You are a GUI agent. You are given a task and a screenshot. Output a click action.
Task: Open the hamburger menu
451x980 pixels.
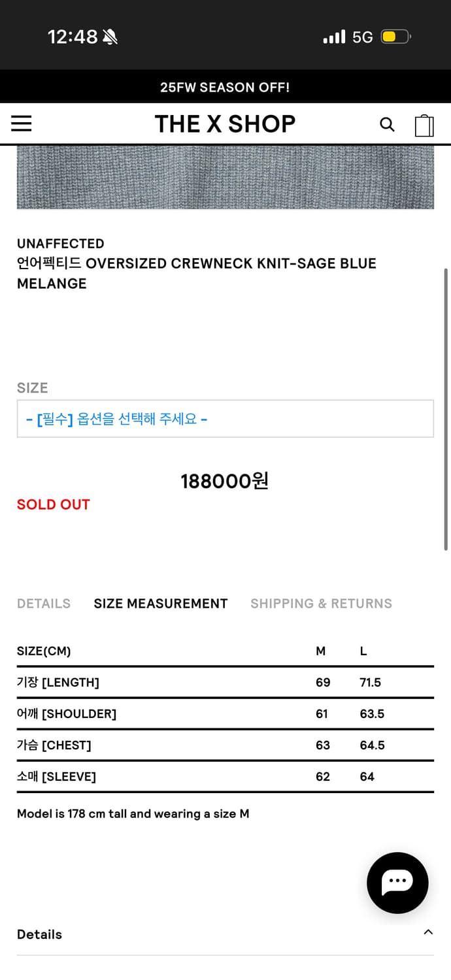tap(22, 123)
